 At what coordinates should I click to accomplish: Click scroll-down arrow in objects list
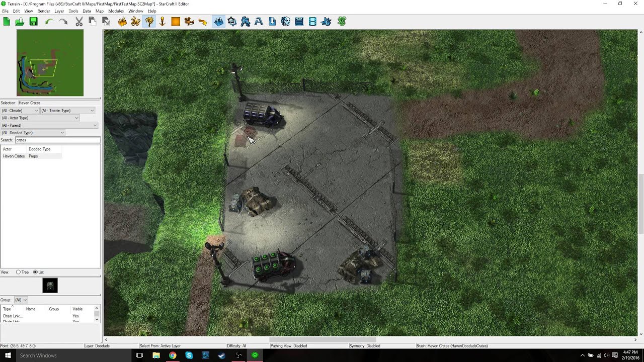(x=97, y=319)
